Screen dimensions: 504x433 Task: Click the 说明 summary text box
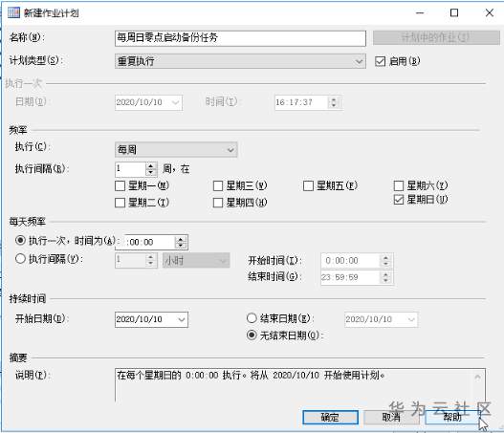(300, 385)
